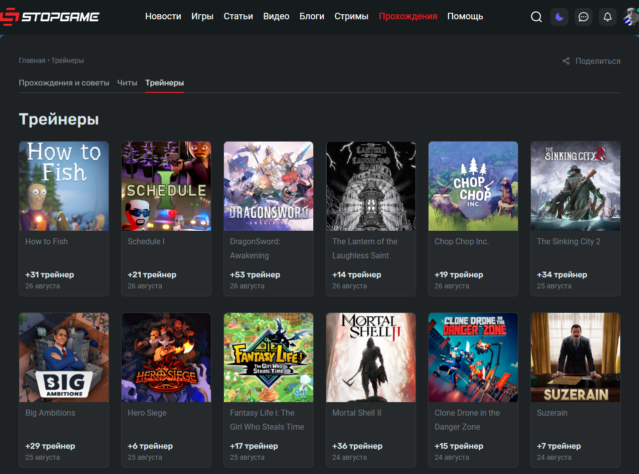Open the Mortal Shell II cover image
Viewport: 639px width, 474px height.
coord(371,357)
